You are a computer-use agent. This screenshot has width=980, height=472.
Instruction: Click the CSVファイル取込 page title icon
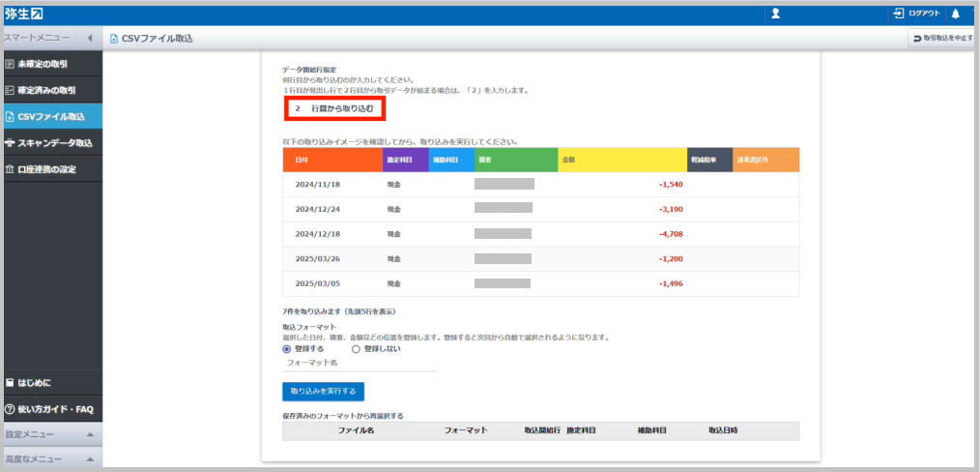(114, 39)
